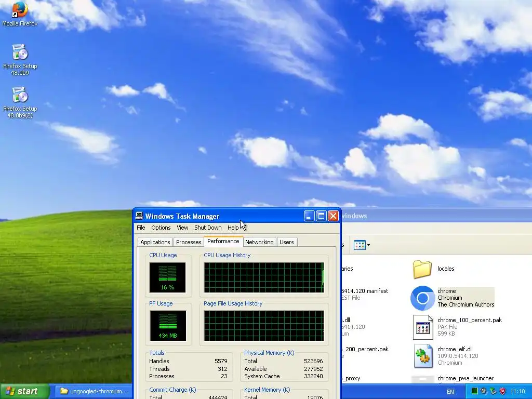Switch to the Networking tab
This screenshot has width=532, height=399.
point(259,242)
